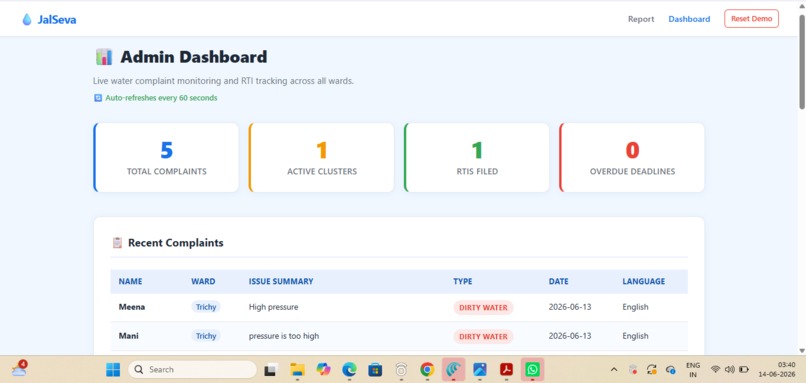The height and width of the screenshot is (383, 806).
Task: Click the 'pressure is too high' issue summary
Action: [x=284, y=336]
